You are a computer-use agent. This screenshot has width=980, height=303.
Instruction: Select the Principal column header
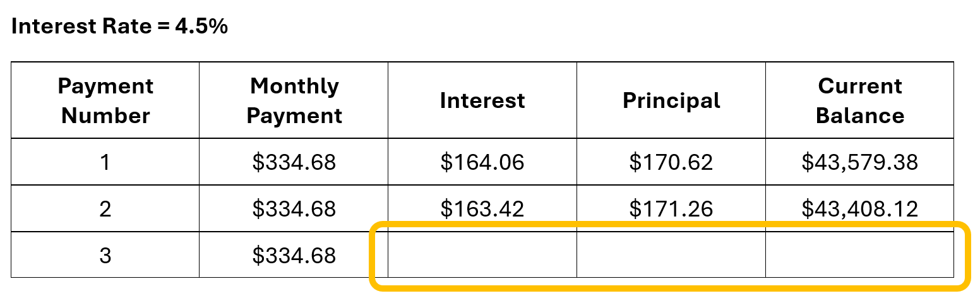point(671,100)
